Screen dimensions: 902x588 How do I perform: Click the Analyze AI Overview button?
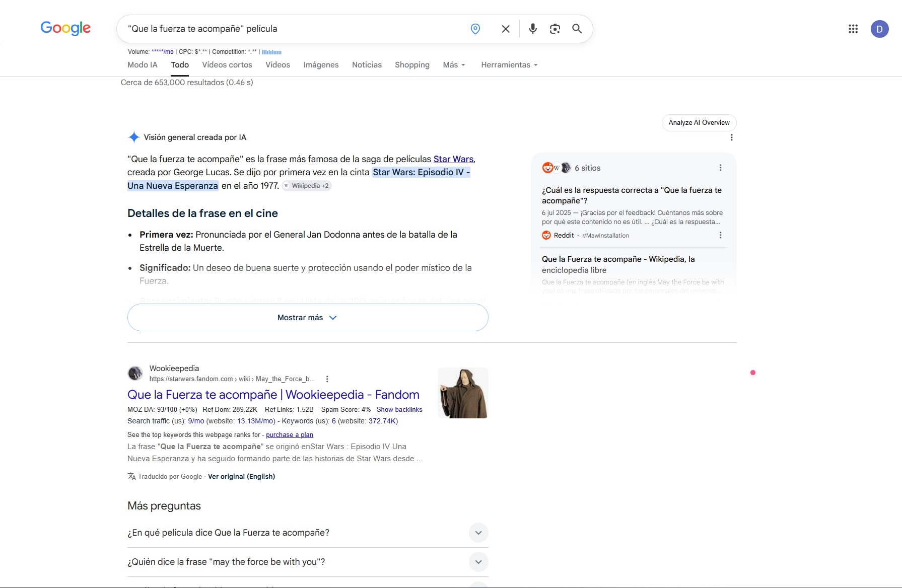(x=699, y=123)
